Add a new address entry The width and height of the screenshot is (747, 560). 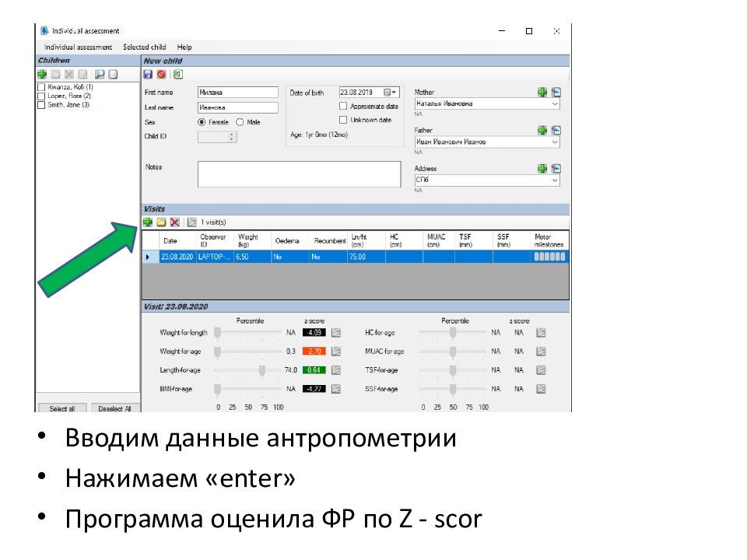click(542, 168)
